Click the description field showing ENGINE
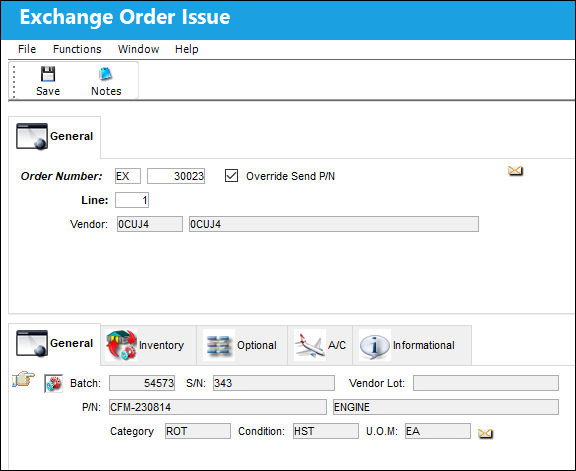The height and width of the screenshot is (471, 576). pos(446,407)
